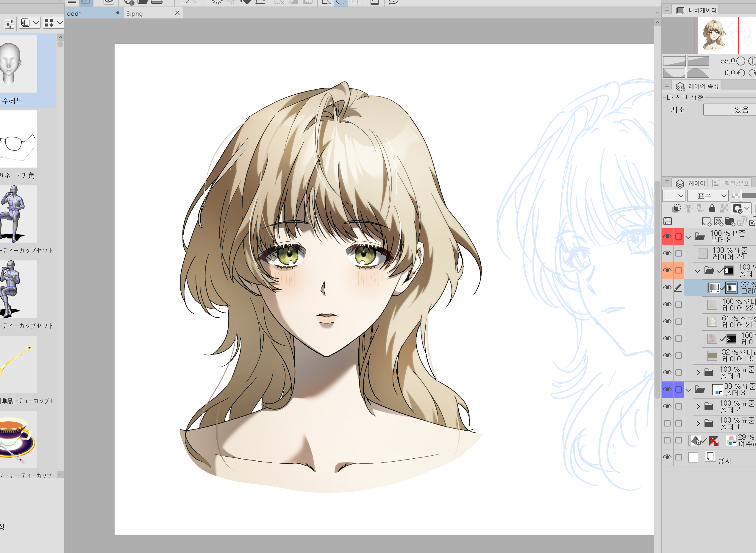Hide the 용지 paper layer

tap(667, 457)
